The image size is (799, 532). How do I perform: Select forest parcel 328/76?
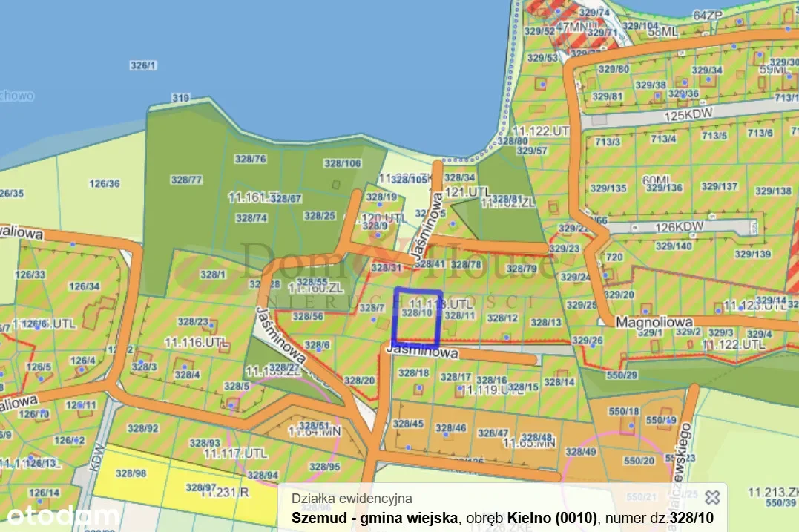tap(249, 159)
